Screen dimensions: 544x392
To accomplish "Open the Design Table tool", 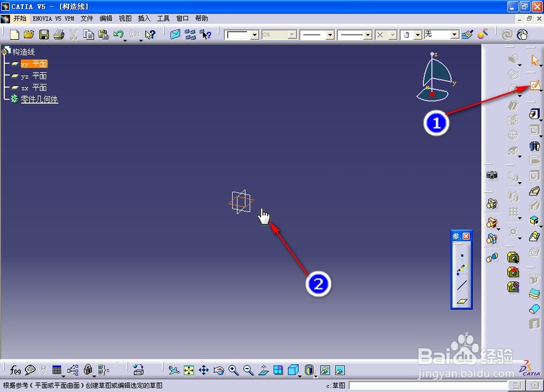I will (57, 370).
